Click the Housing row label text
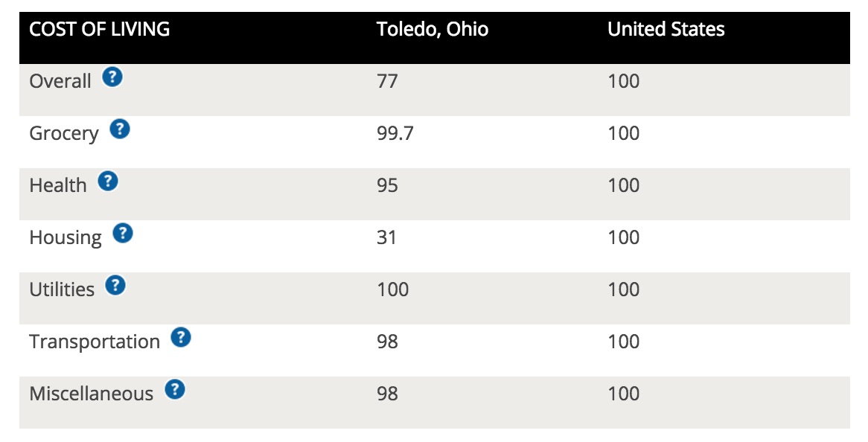Screen dimensions: 868x442 click(66, 237)
